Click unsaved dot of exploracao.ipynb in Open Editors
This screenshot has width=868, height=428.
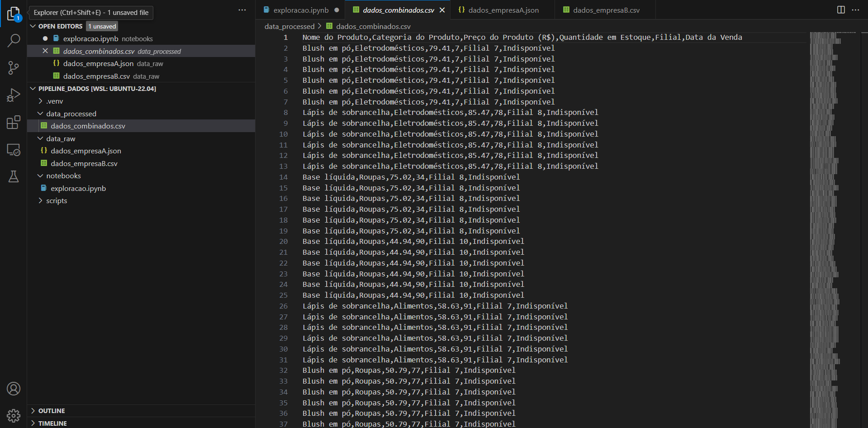(45, 38)
